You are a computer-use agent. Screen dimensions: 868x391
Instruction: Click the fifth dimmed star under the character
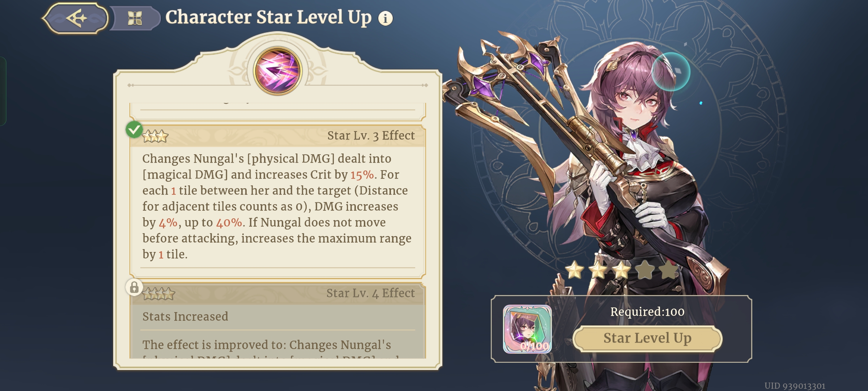(668, 270)
